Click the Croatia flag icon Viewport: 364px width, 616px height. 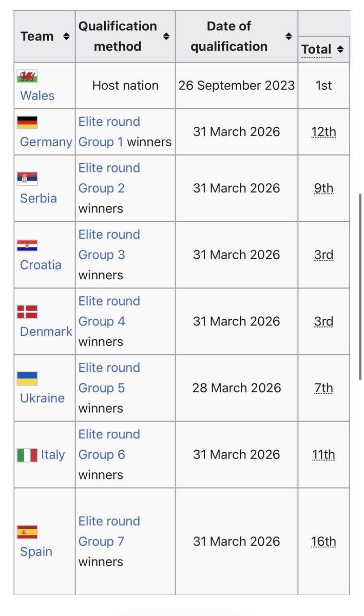point(27,245)
